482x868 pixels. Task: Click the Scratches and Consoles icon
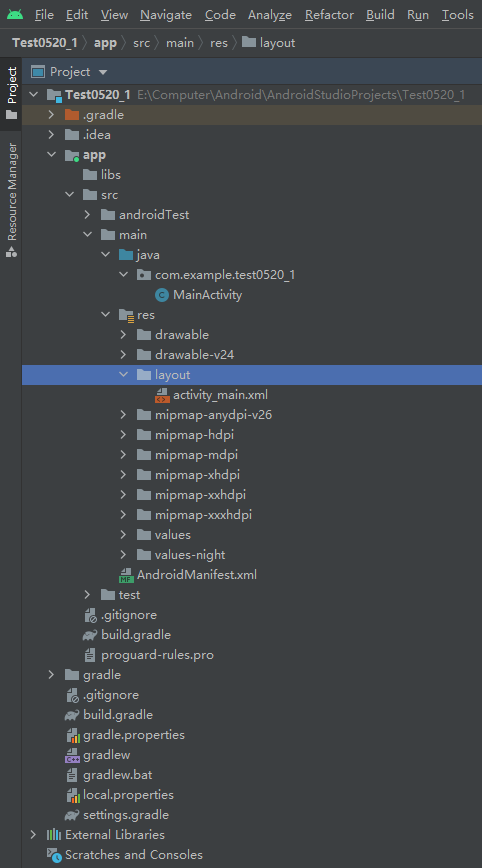coord(54,855)
